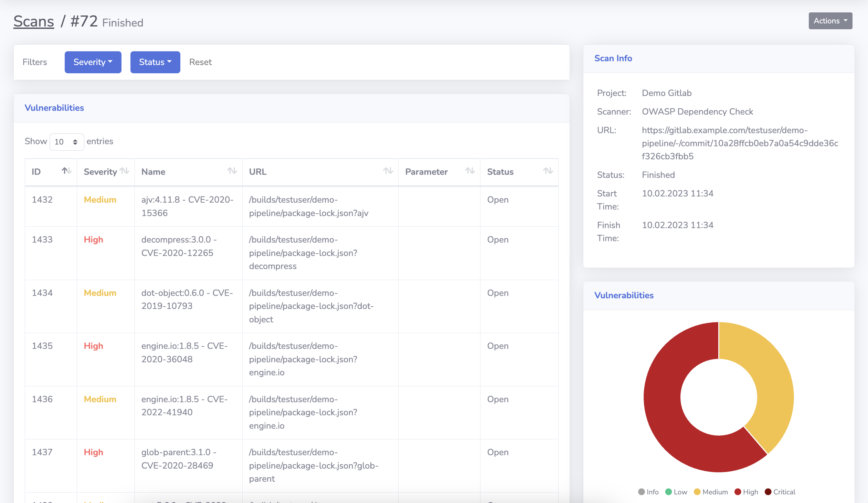This screenshot has height=503, width=868.
Task: Open the Severity filter dropdown
Action: pos(93,62)
